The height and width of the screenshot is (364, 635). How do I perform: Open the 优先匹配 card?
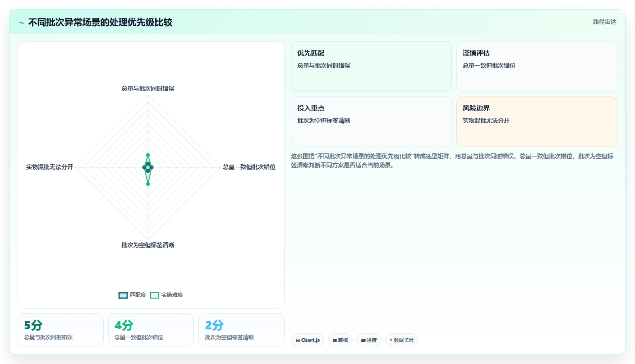click(371, 67)
